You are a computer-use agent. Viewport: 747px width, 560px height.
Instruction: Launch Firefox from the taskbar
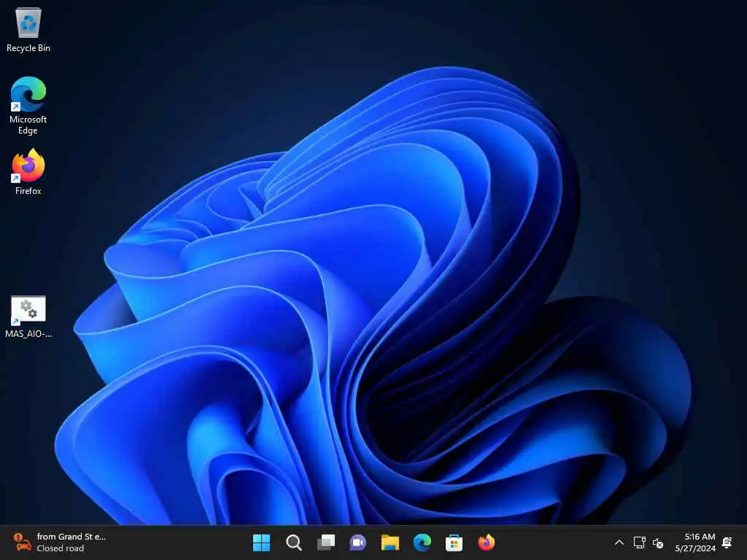tap(487, 542)
